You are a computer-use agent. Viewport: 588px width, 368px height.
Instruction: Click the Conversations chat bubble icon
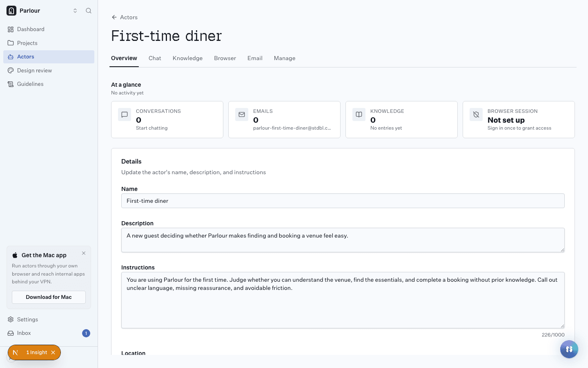(x=125, y=114)
